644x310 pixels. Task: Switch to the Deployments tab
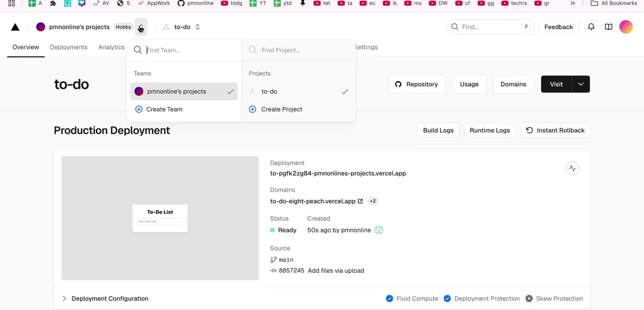68,47
